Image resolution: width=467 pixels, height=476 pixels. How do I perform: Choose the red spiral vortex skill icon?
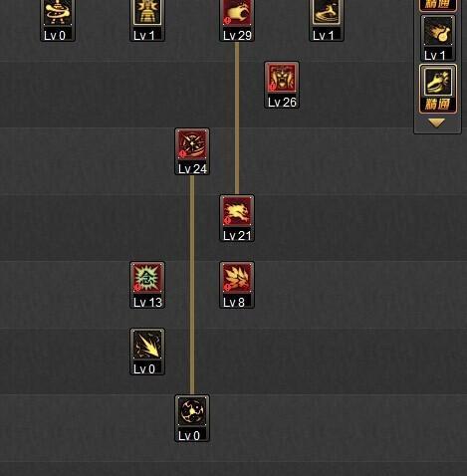point(192,144)
